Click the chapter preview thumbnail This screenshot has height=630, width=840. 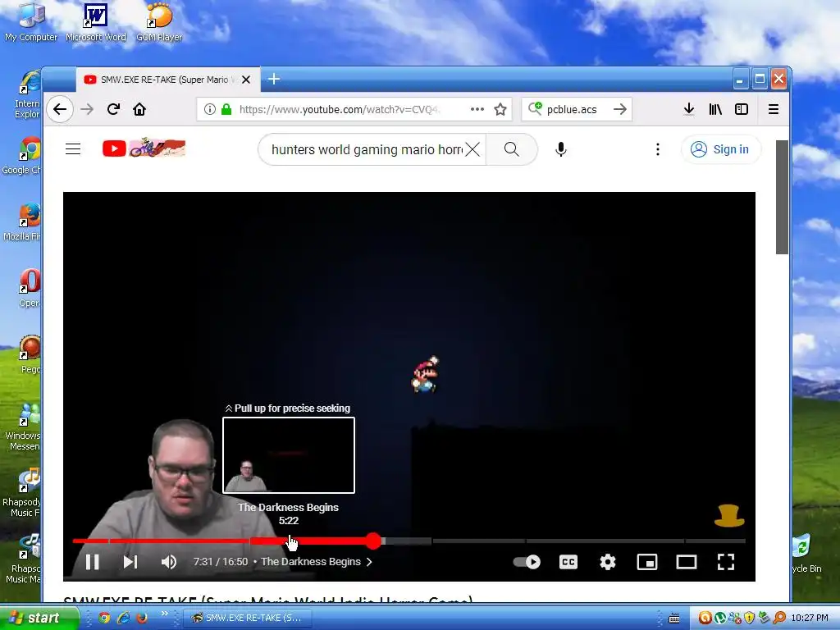point(289,455)
